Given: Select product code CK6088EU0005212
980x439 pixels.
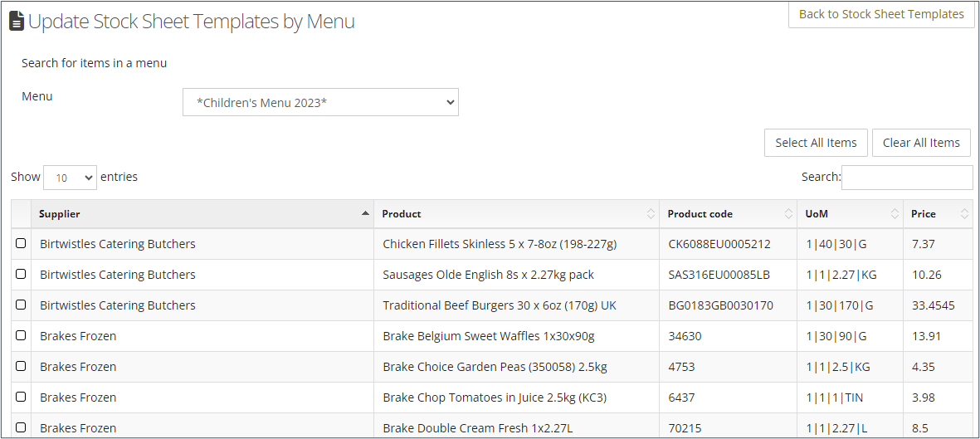Looking at the screenshot, I should (719, 244).
